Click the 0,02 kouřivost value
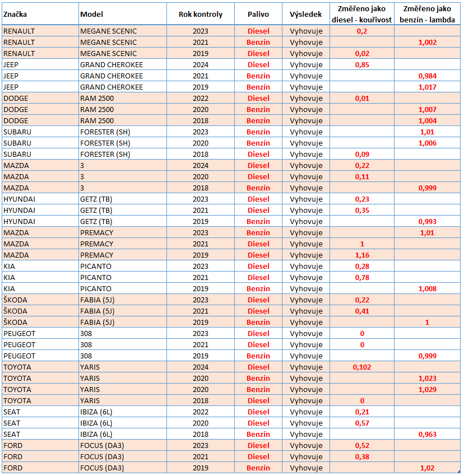This screenshot has width=464, height=476. [x=362, y=53]
